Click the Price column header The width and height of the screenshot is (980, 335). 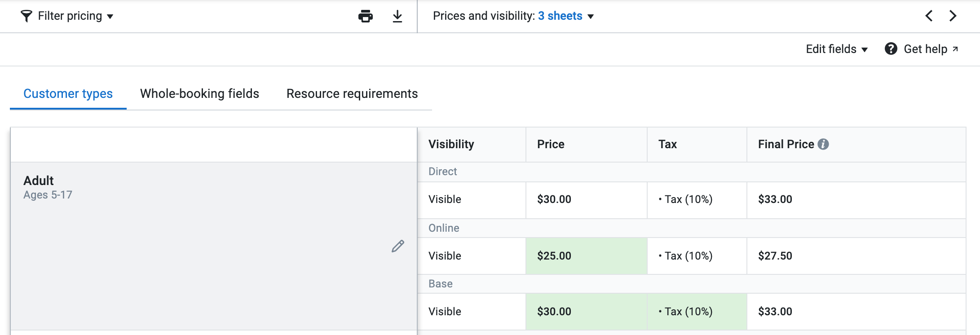pyautogui.click(x=587, y=145)
